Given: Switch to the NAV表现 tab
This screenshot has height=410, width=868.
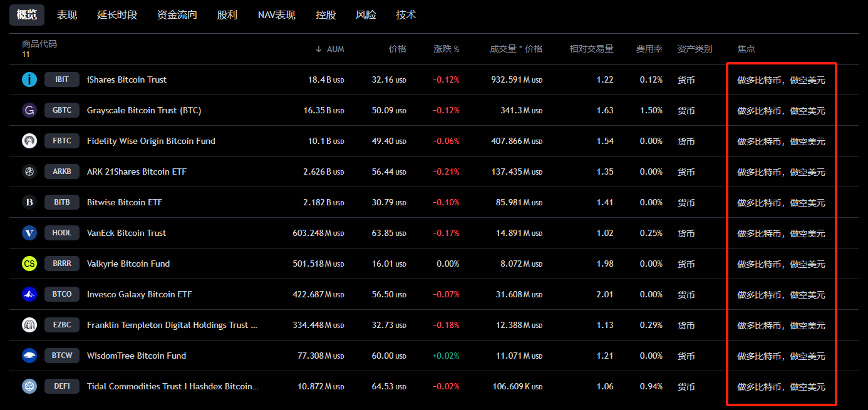Looking at the screenshot, I should click(277, 15).
